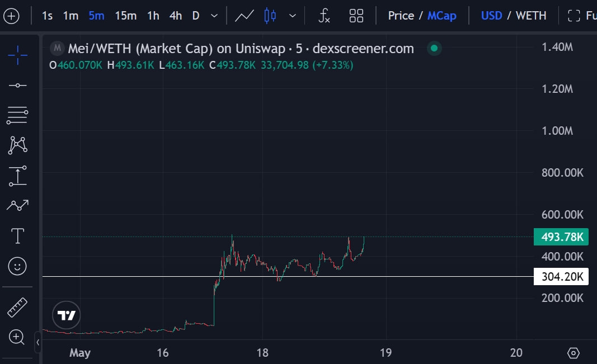Select the crosshair cursor tool
The image size is (597, 364).
coord(17,55)
